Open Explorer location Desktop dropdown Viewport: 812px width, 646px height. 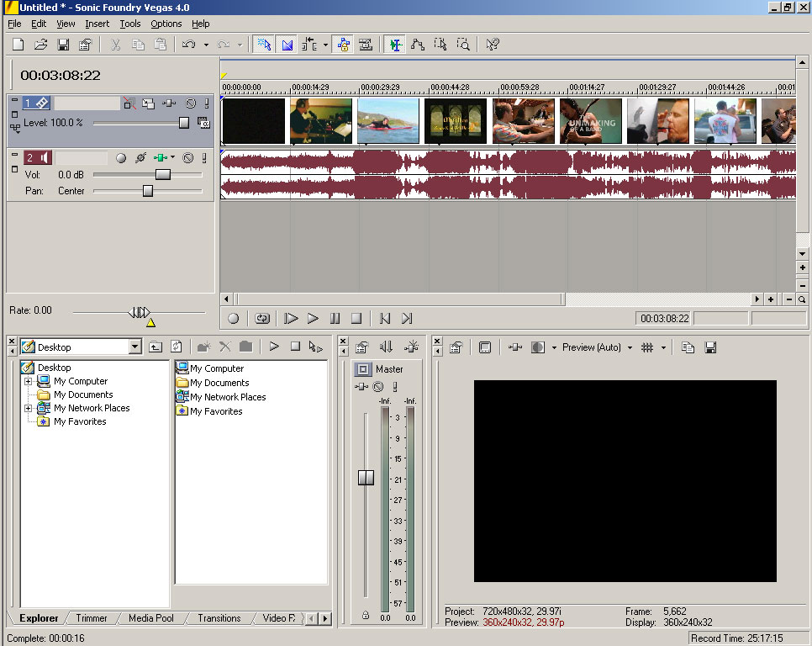click(x=135, y=347)
